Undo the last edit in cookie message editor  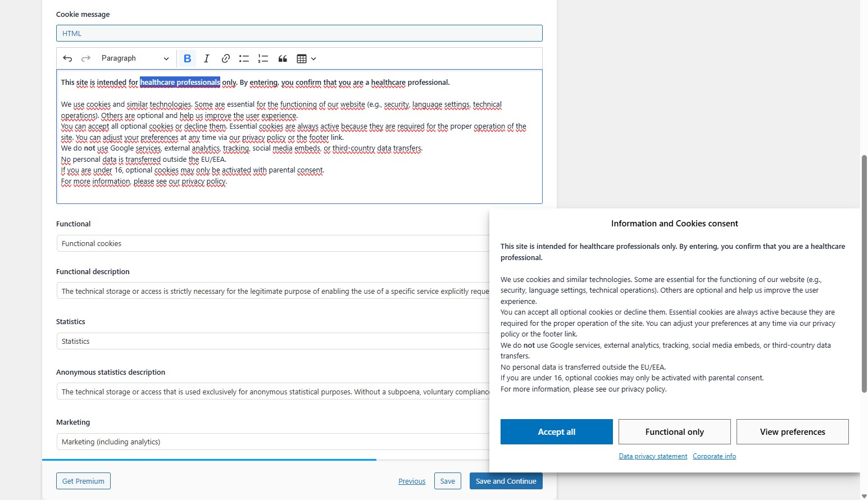(x=67, y=58)
